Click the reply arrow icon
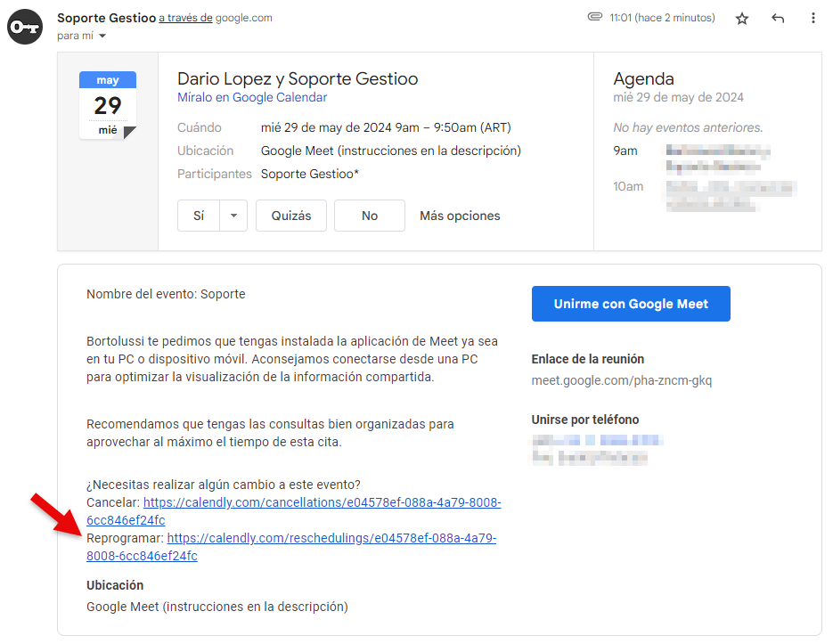The image size is (833, 644). tap(777, 19)
